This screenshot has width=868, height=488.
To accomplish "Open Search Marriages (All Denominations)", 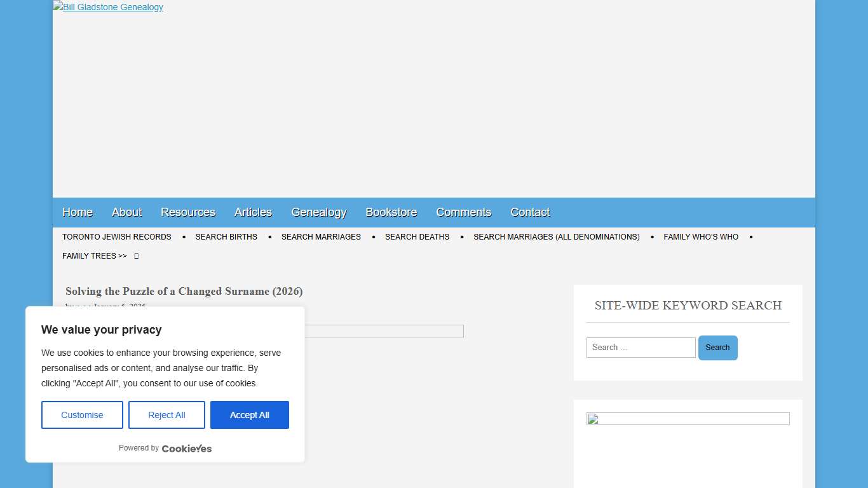I will coord(556,237).
